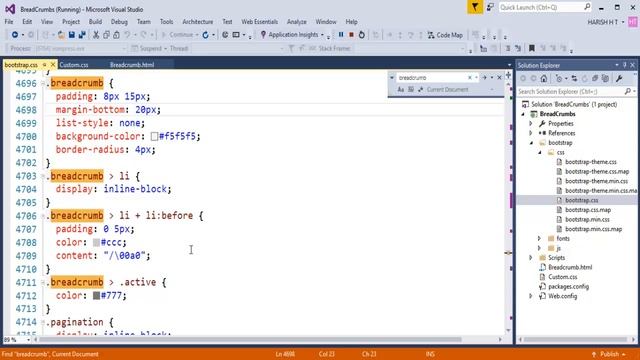Click the Search Solution Explorer field
This screenshot has height=360, width=640.
[x=576, y=91]
